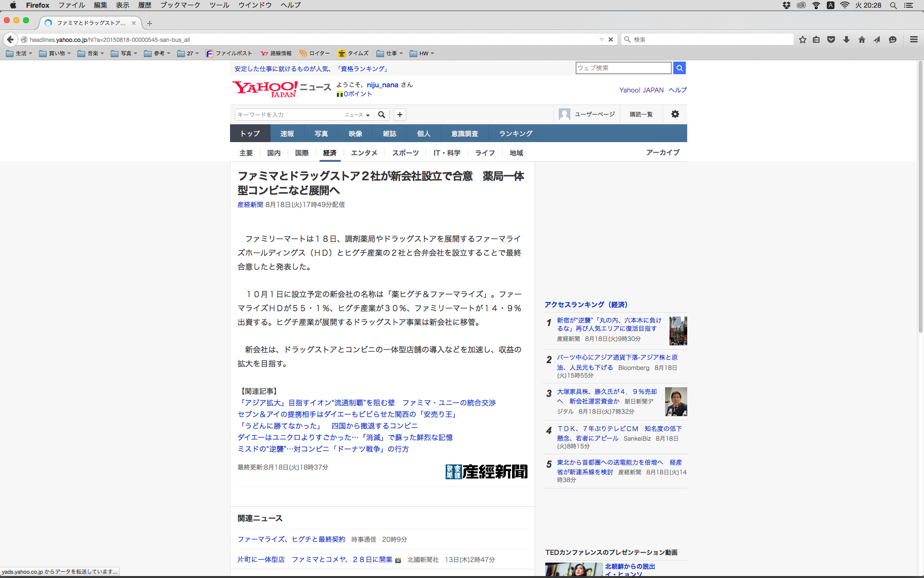Select the エンタメ category tab
The width and height of the screenshot is (924, 578).
point(364,153)
